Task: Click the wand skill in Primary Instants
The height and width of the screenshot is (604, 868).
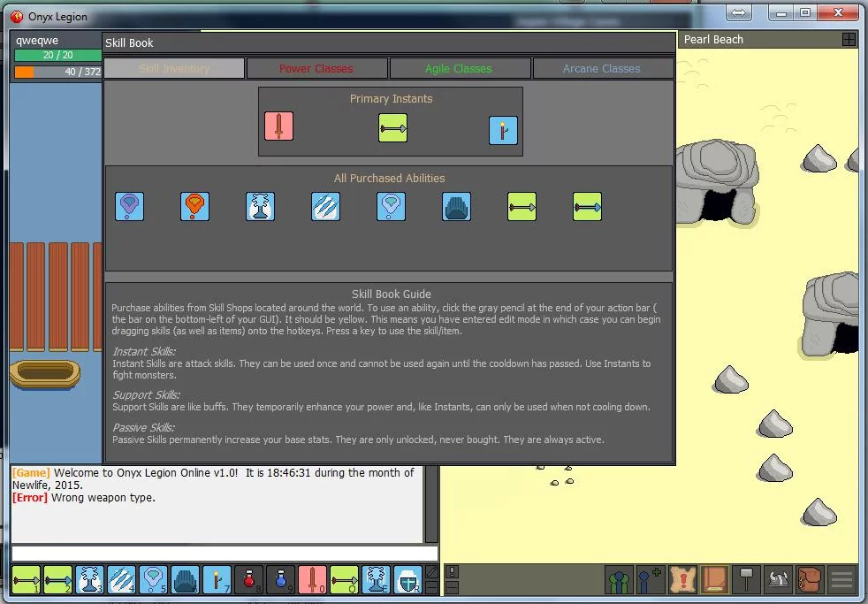Action: coord(503,130)
